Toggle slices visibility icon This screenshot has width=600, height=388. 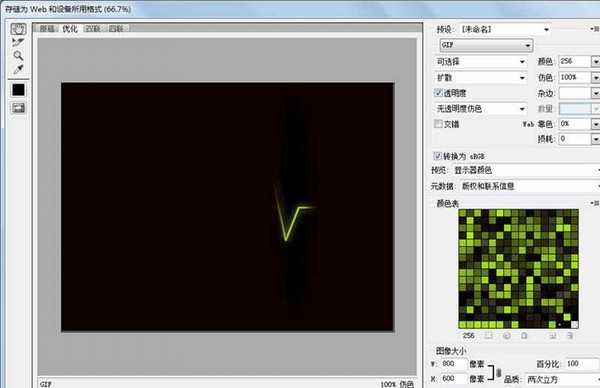(18, 108)
